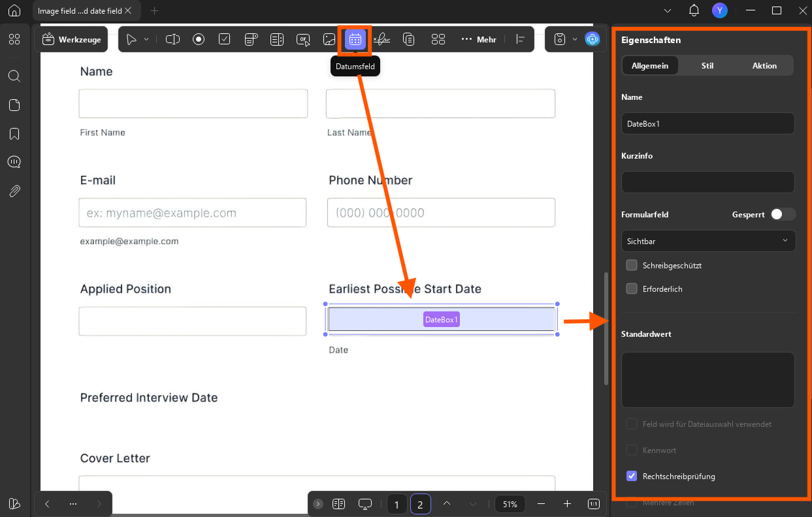Select the checkbox form field tool

225,39
